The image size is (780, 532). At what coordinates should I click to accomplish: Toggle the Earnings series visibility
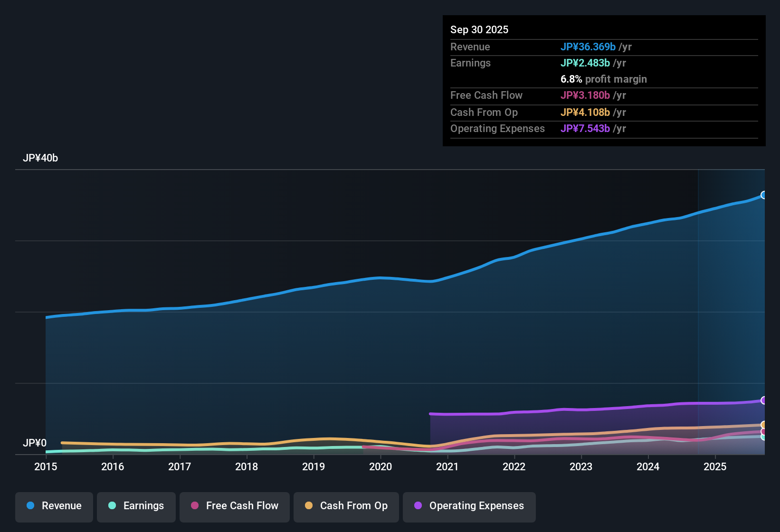[136, 506]
